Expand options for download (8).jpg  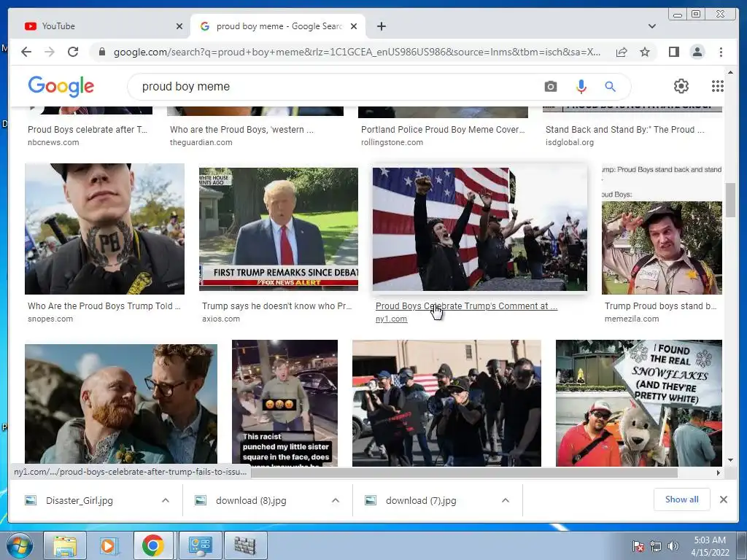tap(336, 500)
